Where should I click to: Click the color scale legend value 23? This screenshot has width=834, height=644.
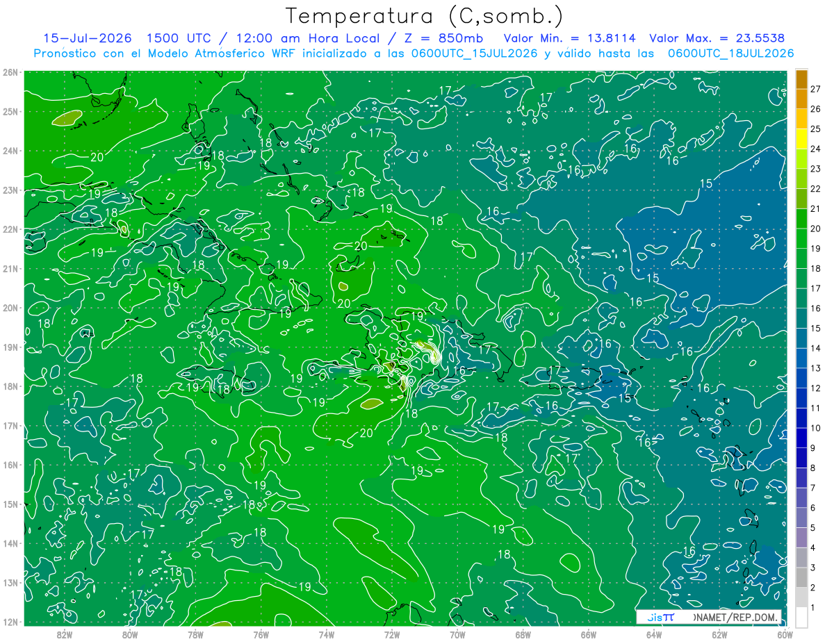(x=815, y=169)
